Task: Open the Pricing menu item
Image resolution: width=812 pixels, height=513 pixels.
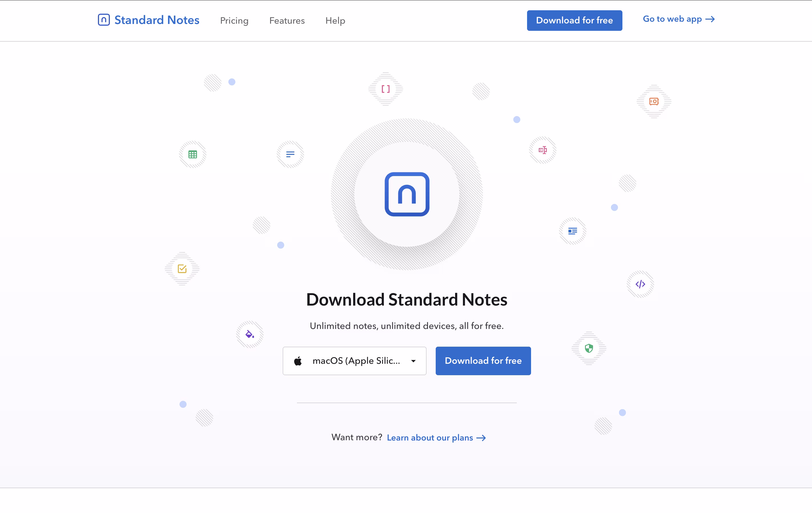Action: click(x=234, y=21)
